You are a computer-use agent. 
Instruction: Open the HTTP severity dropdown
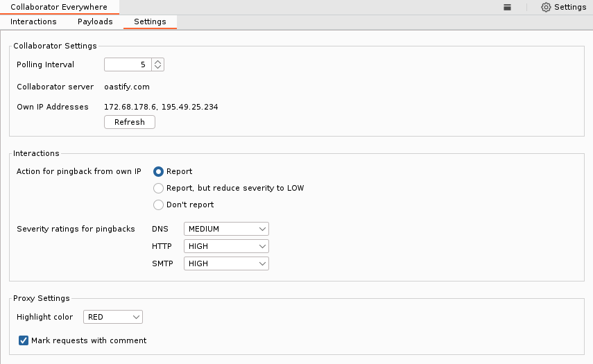(226, 246)
